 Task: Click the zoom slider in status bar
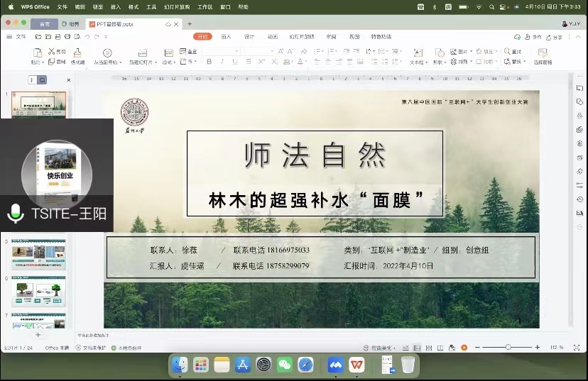[508, 348]
